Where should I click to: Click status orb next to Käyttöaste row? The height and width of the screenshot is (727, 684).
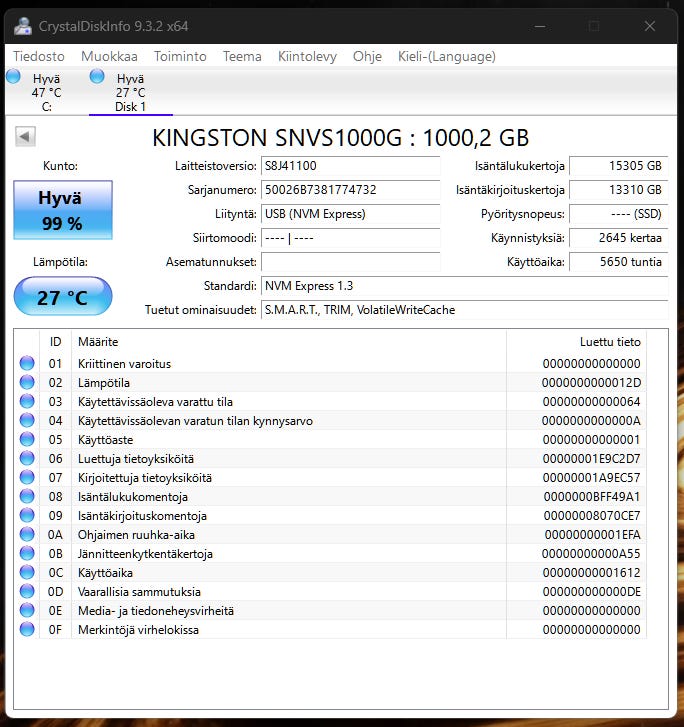click(27, 440)
